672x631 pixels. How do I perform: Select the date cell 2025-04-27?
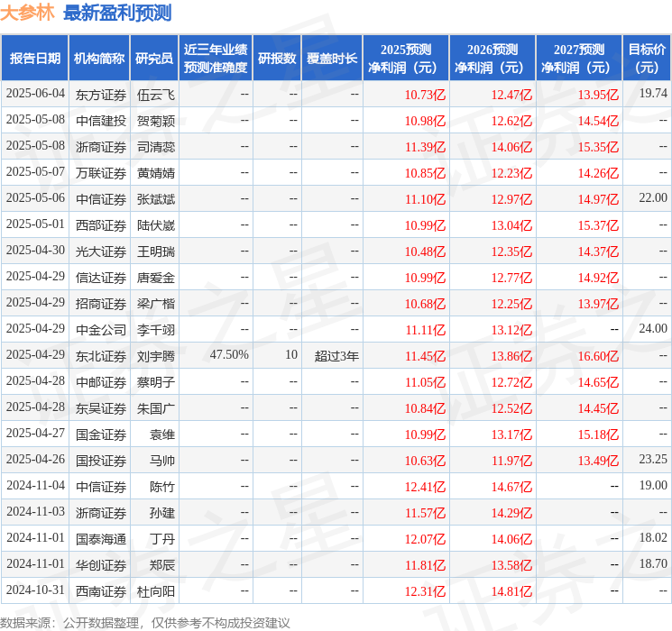point(35,433)
